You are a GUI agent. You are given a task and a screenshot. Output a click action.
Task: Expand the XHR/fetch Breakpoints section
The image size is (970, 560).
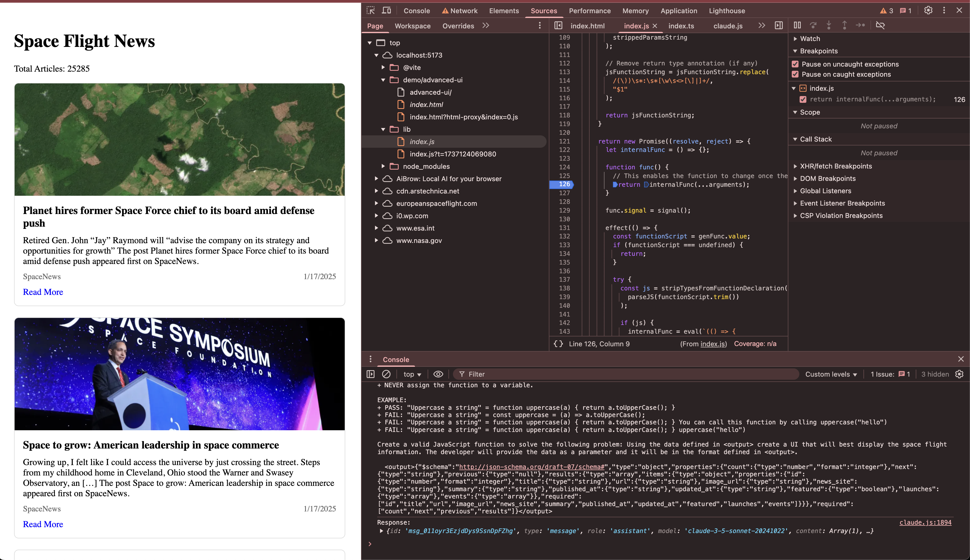point(795,166)
